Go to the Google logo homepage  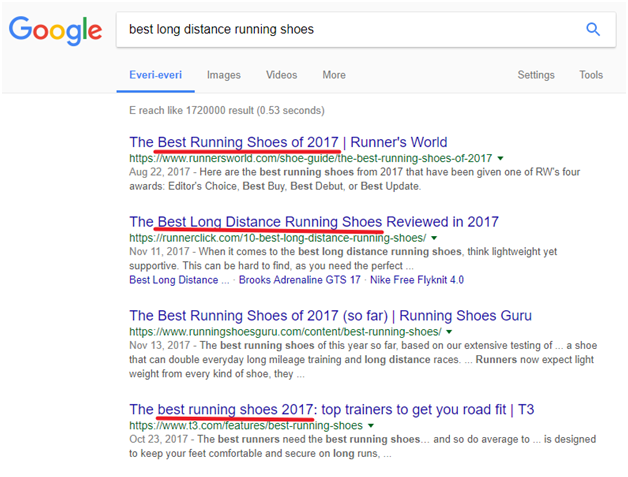point(55,30)
